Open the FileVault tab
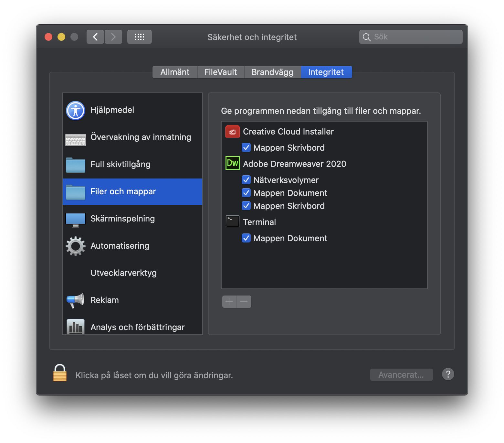This screenshot has width=504, height=443. [221, 72]
